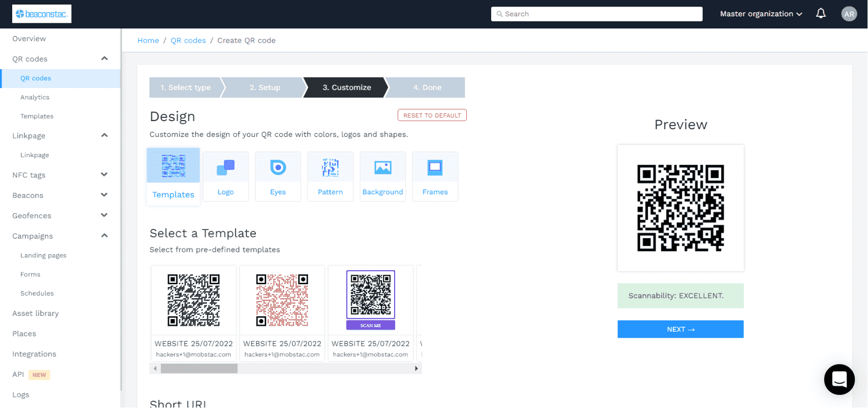Open API in the sidebar
Viewport: 868px width, 408px height.
tap(18, 374)
